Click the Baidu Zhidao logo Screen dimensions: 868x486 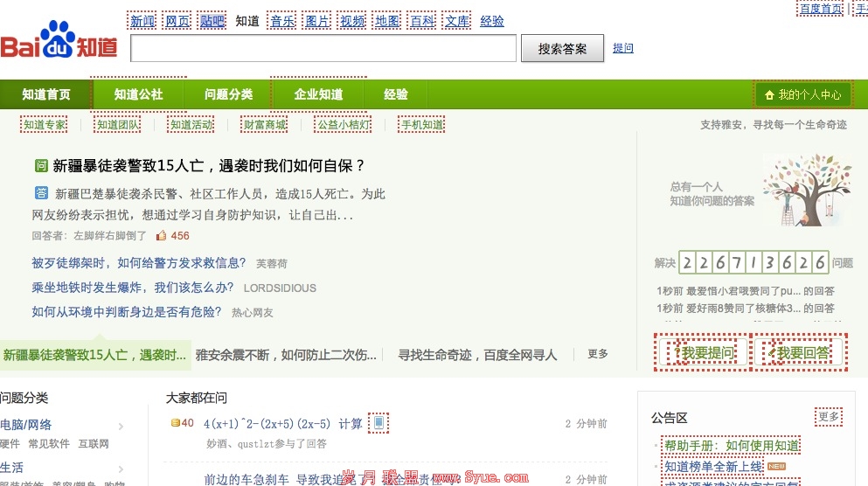point(59,40)
